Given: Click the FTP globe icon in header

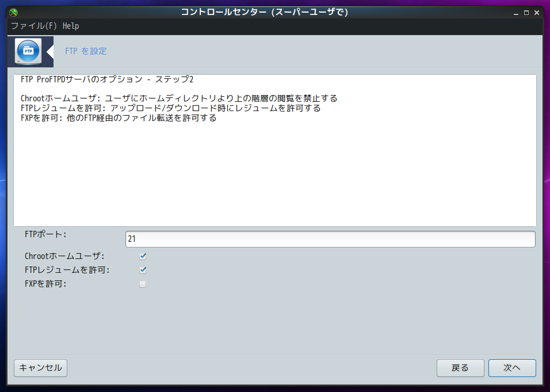Looking at the screenshot, I should (28, 51).
